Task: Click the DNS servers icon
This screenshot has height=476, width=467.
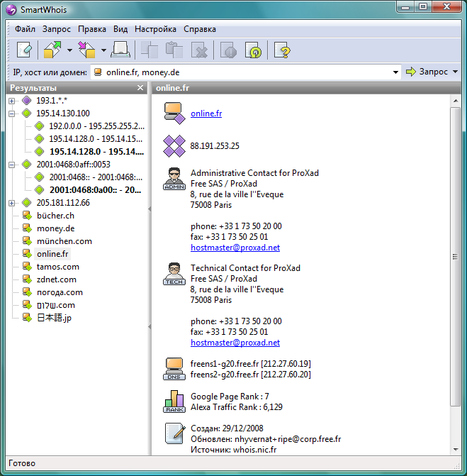Action: 174,369
